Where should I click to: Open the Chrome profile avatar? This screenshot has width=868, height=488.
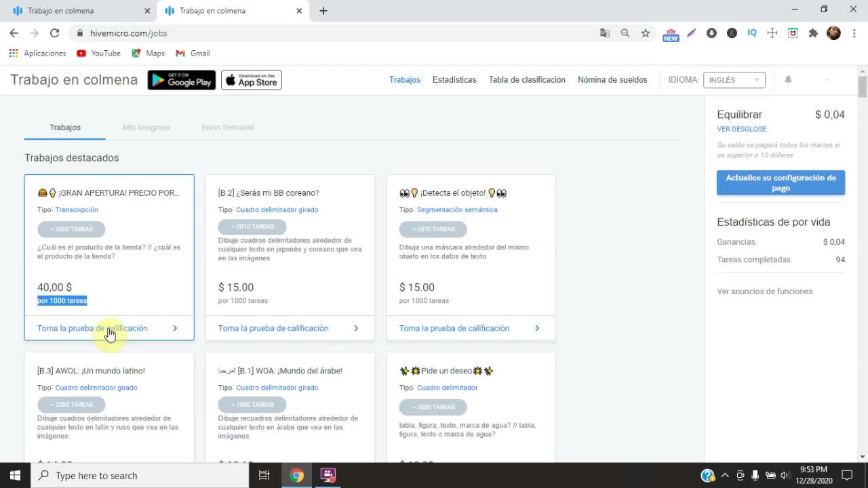834,33
